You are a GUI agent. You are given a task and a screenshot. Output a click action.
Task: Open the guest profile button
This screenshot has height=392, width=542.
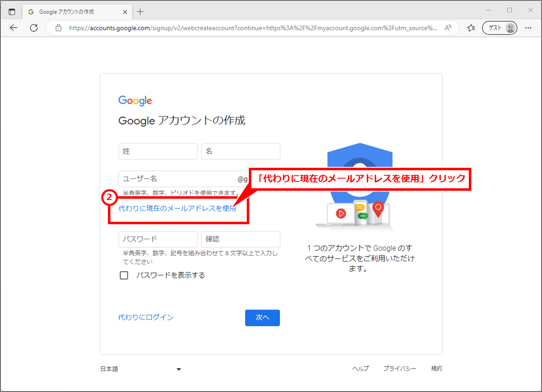tap(500, 28)
